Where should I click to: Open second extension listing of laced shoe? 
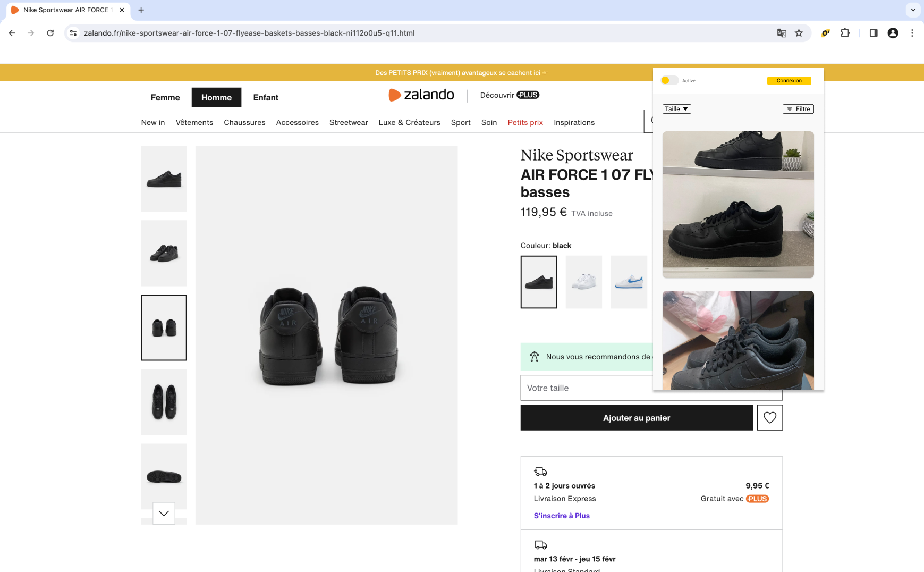pyautogui.click(x=738, y=340)
